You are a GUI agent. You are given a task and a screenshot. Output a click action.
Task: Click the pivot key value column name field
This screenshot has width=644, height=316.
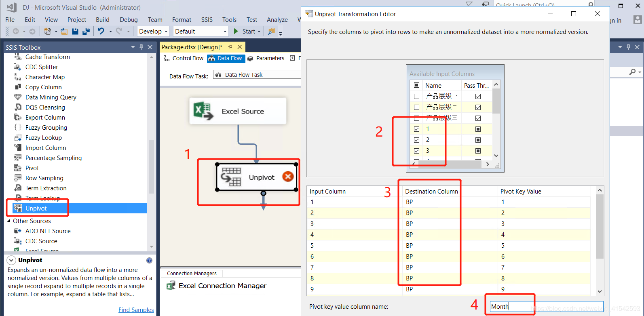coord(547,306)
